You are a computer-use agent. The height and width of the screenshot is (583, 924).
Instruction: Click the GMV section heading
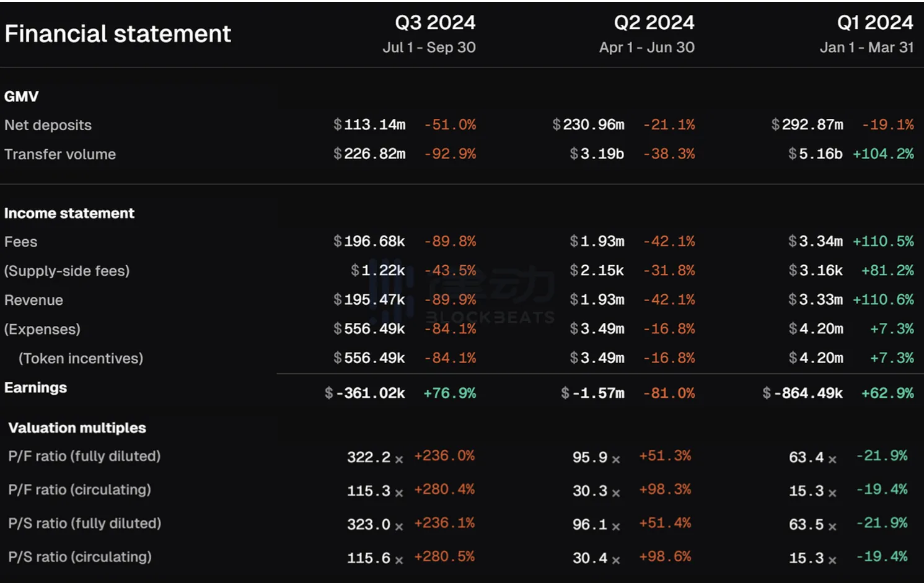click(x=21, y=97)
